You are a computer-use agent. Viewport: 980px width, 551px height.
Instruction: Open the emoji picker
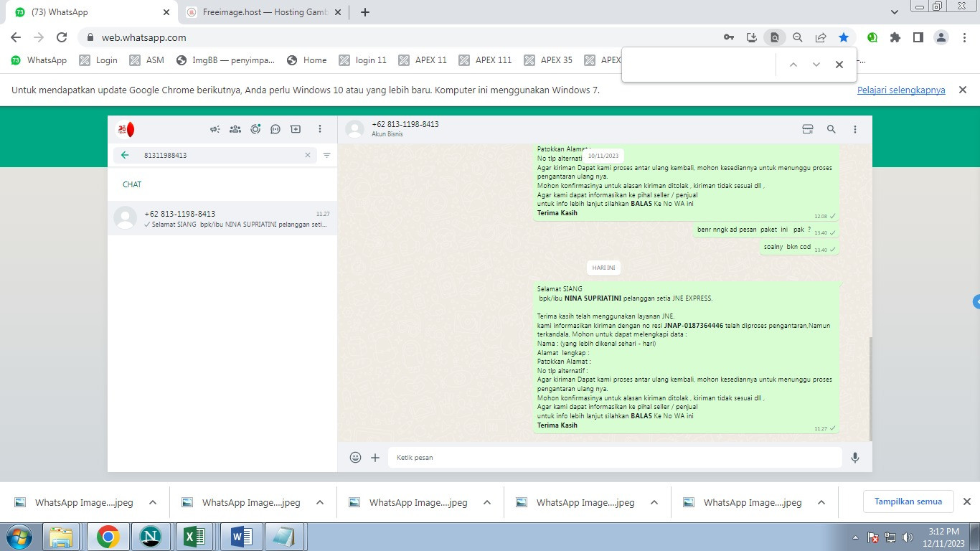point(355,457)
